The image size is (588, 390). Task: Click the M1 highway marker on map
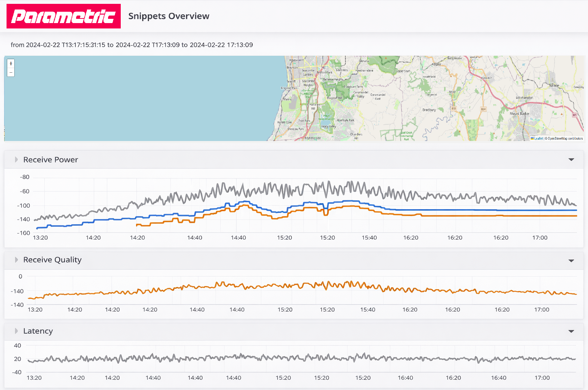(575, 115)
